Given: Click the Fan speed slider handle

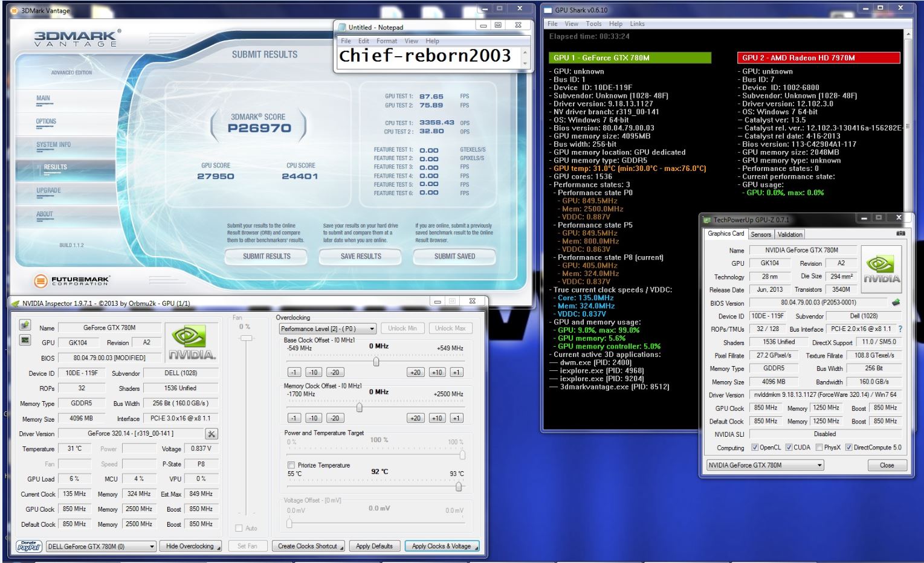Looking at the screenshot, I should (x=246, y=338).
